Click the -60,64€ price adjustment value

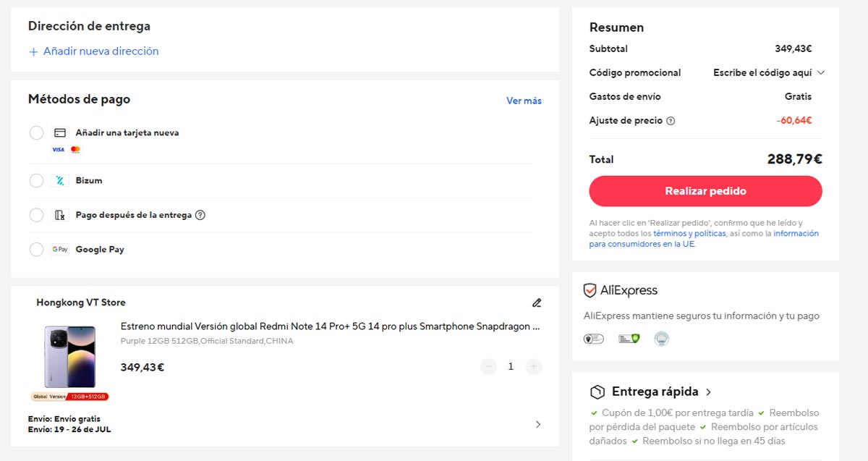click(793, 121)
